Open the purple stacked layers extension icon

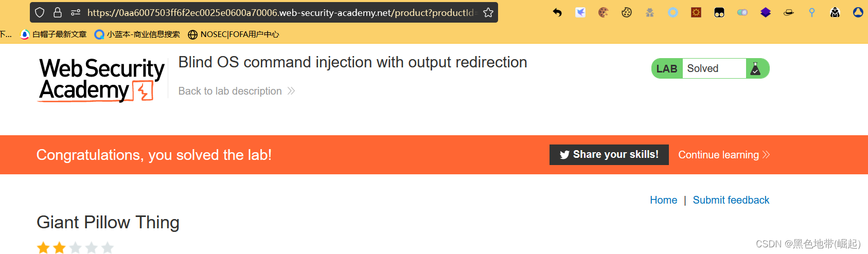(x=766, y=12)
